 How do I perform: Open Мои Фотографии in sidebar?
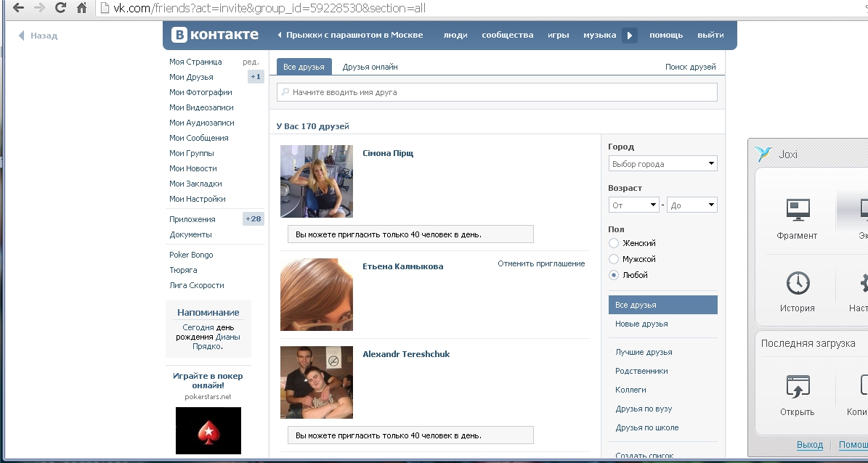[200, 92]
